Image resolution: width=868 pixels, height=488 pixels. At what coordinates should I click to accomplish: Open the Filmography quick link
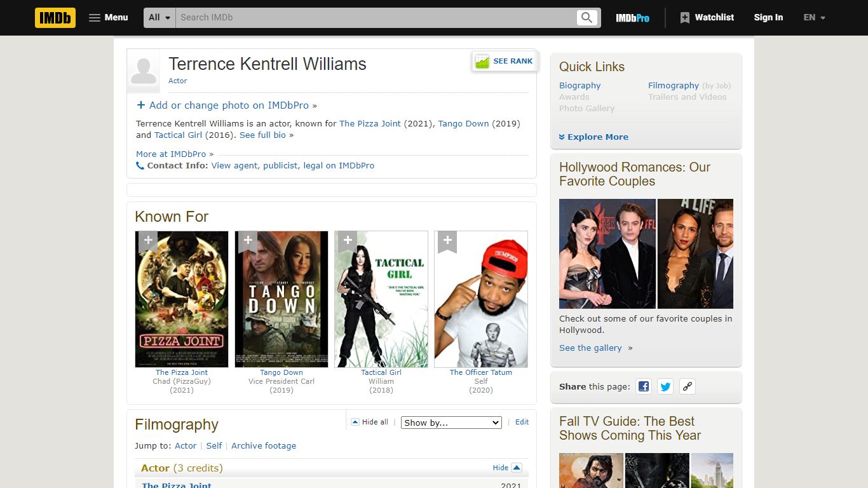pyautogui.click(x=674, y=86)
